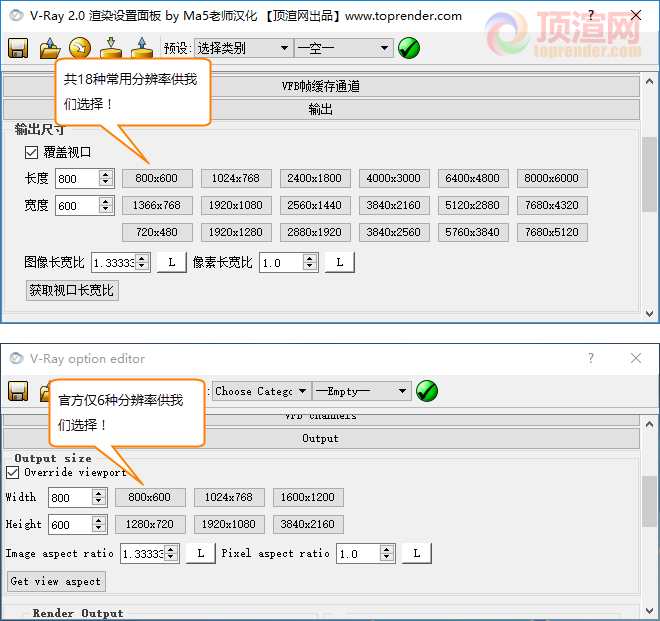This screenshot has height=621, width=660.
Task: Increase 像素长宽比 with spinner up
Action: (x=310, y=258)
